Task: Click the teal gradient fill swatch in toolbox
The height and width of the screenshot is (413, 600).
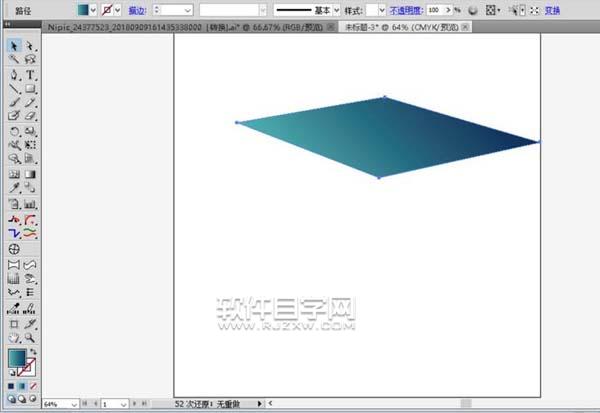Action: [17, 359]
